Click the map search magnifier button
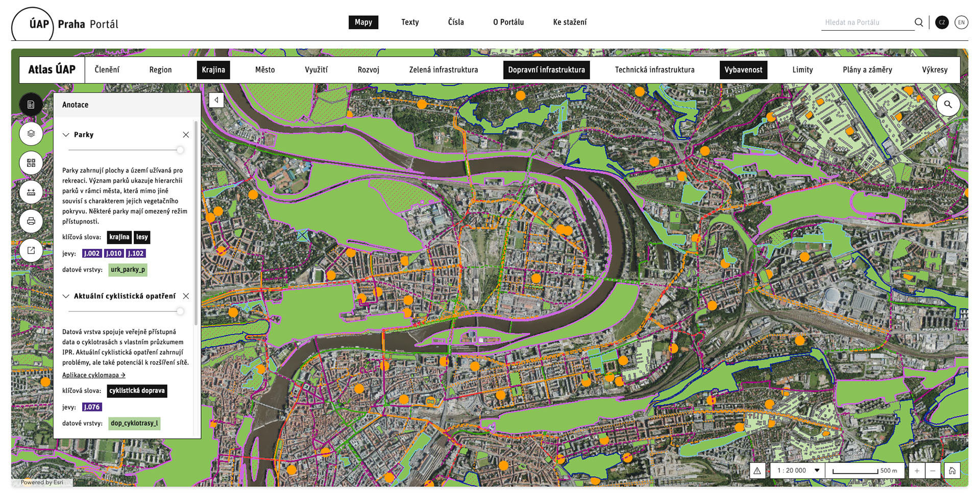Screen dimensions: 980x493 pos(948,105)
